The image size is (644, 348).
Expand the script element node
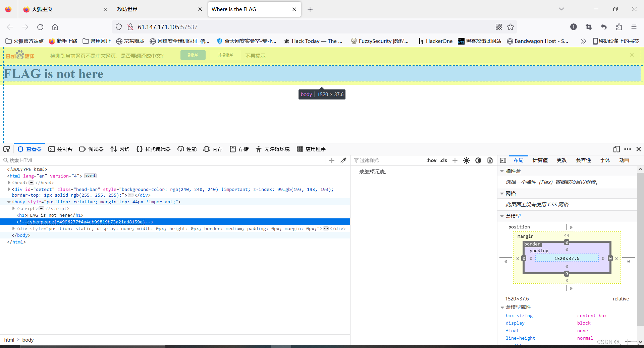tap(13, 208)
